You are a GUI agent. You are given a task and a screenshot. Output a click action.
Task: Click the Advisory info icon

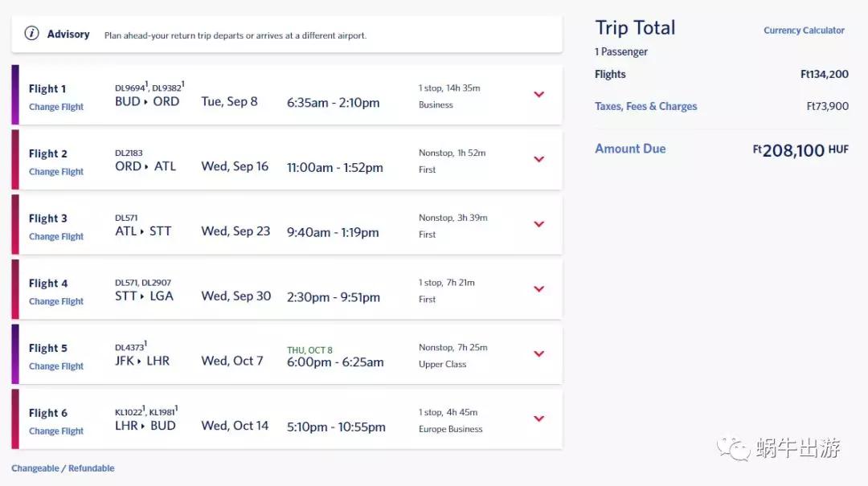(x=31, y=34)
